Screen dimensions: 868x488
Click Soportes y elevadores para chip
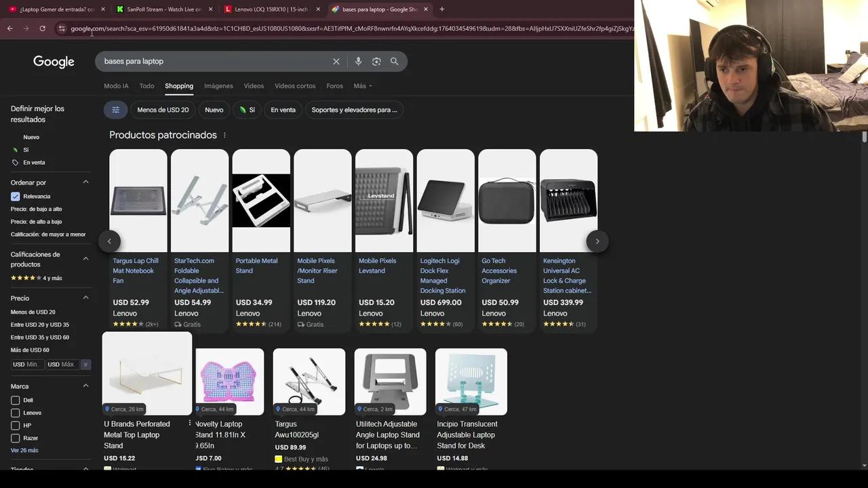coord(354,110)
